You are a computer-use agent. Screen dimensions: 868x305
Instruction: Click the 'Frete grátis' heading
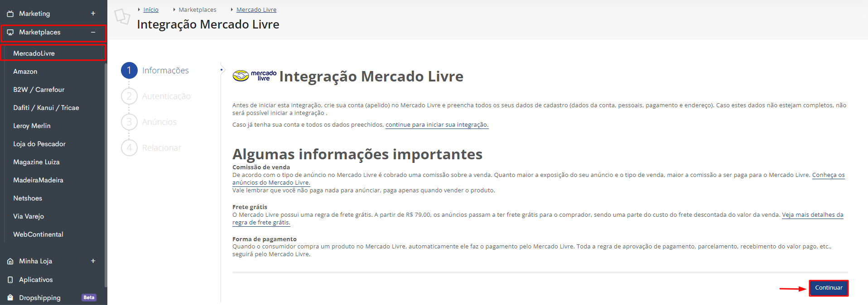click(250, 207)
